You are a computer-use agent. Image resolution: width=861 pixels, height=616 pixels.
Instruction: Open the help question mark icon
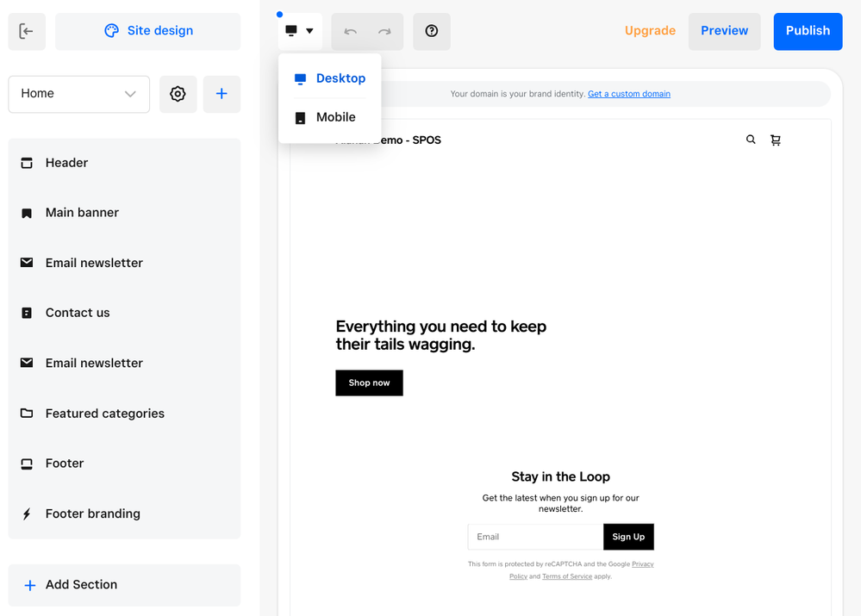(432, 31)
